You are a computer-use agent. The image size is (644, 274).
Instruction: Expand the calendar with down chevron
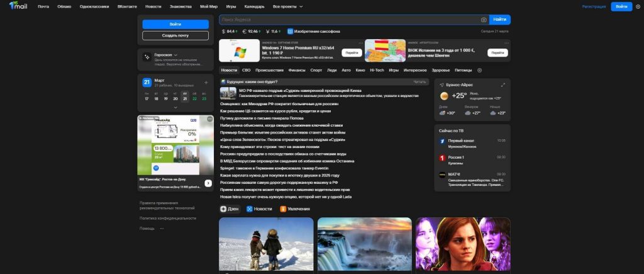pyautogui.click(x=175, y=107)
